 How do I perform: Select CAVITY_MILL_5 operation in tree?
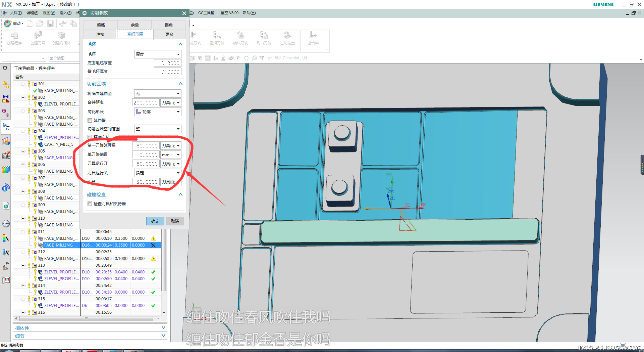[x=59, y=144]
